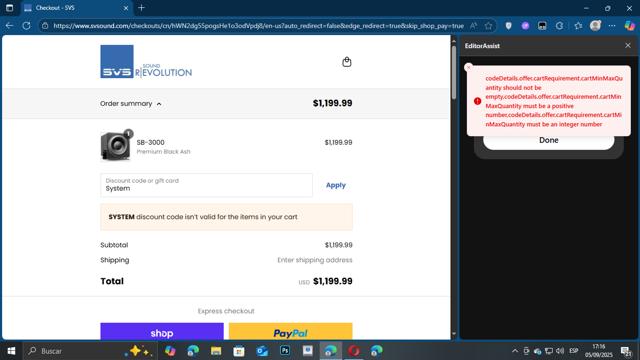Add this page to favorites
This screenshot has width=640, height=360.
tap(489, 26)
